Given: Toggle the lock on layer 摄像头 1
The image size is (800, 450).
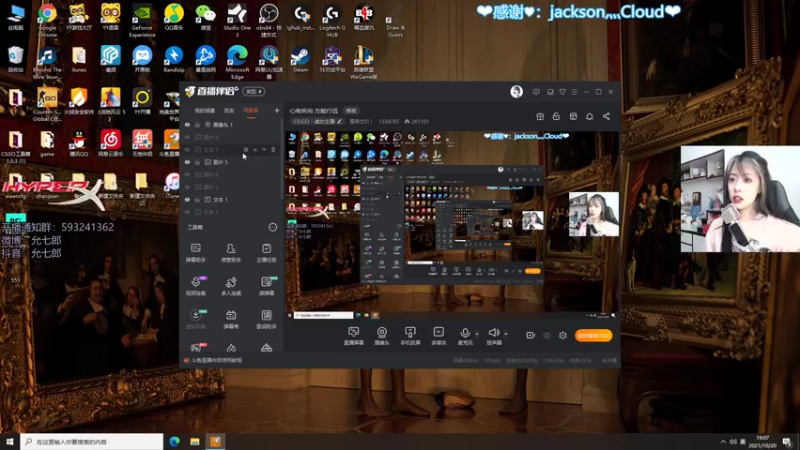Looking at the screenshot, I should (x=197, y=124).
